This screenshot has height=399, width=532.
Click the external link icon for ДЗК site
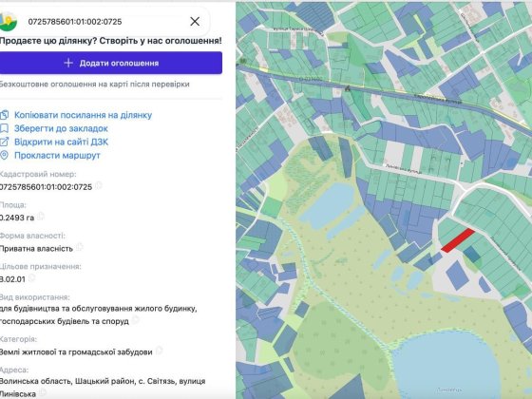click(x=4, y=142)
